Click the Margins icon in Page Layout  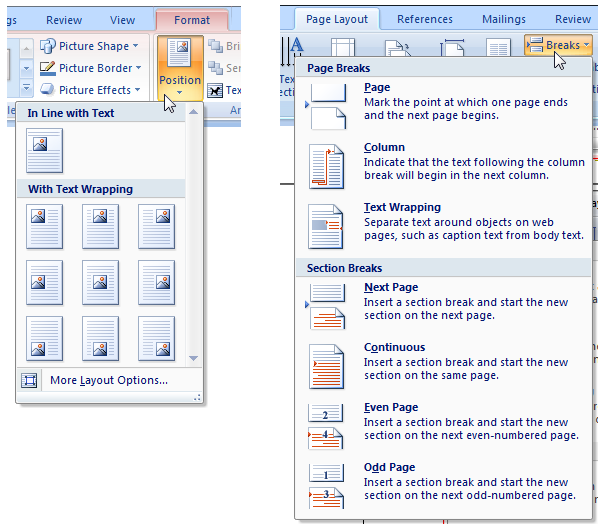pyautogui.click(x=343, y=47)
